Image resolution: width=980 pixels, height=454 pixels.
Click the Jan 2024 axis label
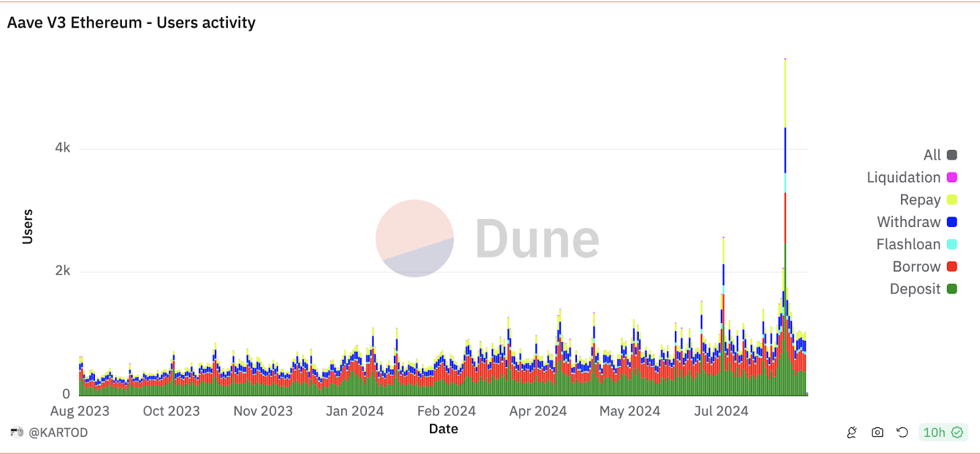click(x=355, y=411)
